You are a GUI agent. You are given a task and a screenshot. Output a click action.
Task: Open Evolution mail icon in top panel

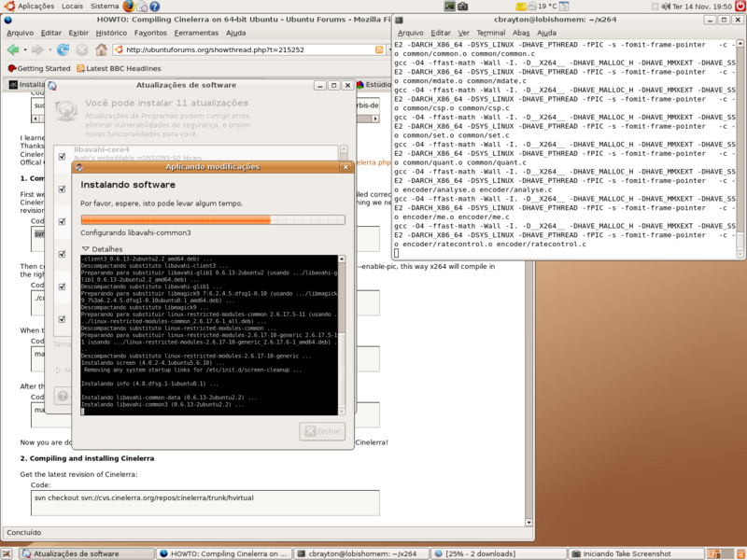click(142, 7)
